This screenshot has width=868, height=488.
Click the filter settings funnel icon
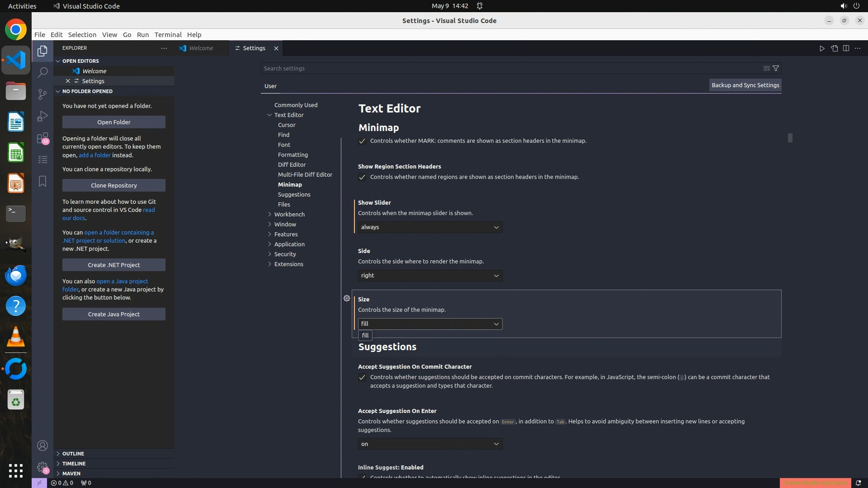[x=776, y=68]
